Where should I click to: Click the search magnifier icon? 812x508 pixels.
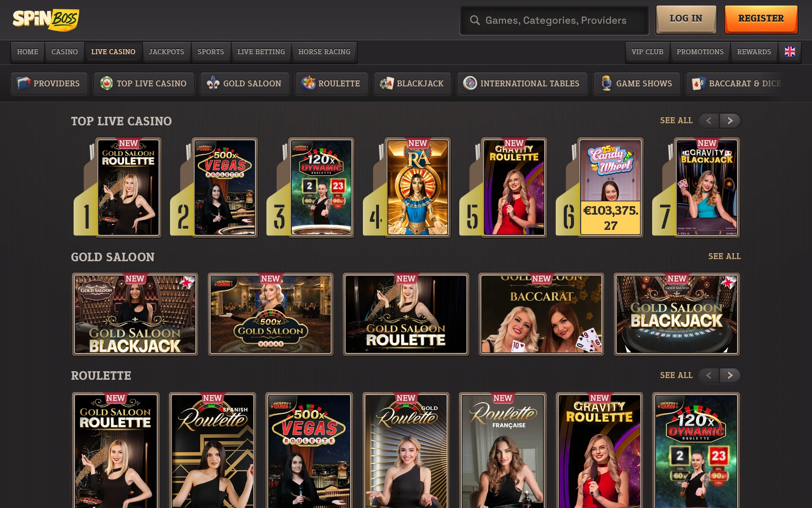(475, 20)
